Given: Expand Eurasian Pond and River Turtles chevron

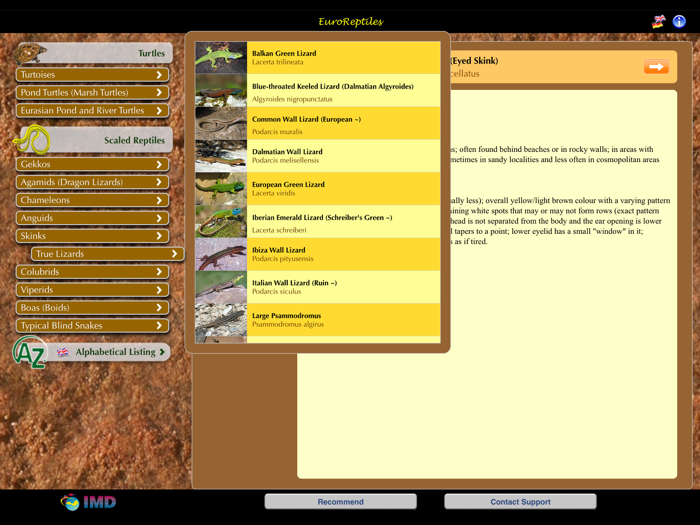Looking at the screenshot, I should pyautogui.click(x=159, y=111).
